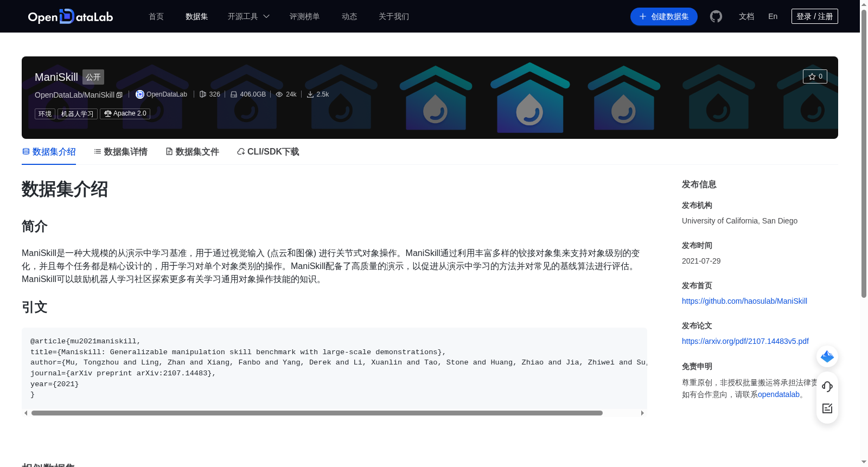Image resolution: width=868 pixels, height=467 pixels.
Task: Star the ManiSkill dataset
Action: [x=815, y=76]
